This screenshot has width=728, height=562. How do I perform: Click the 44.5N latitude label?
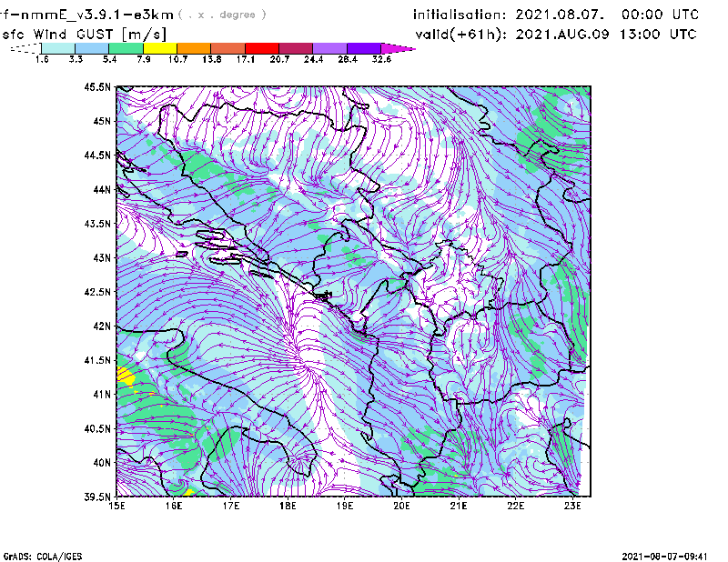pyautogui.click(x=98, y=155)
